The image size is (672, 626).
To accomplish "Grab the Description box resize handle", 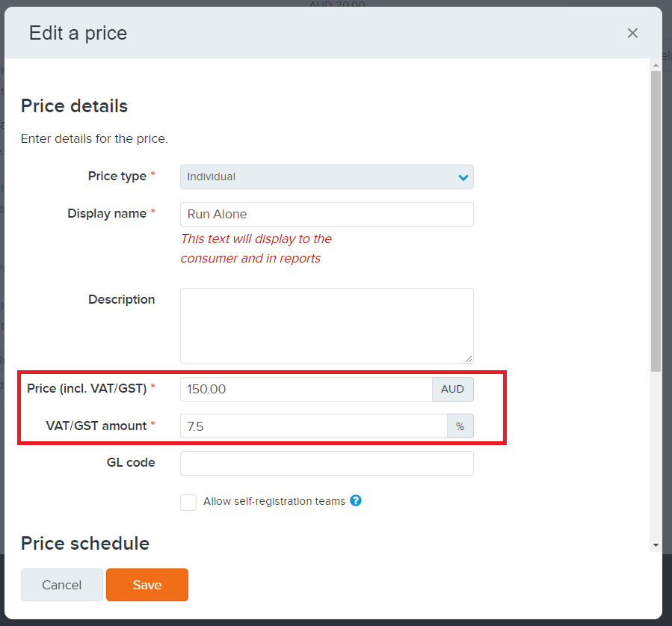I will point(468,359).
